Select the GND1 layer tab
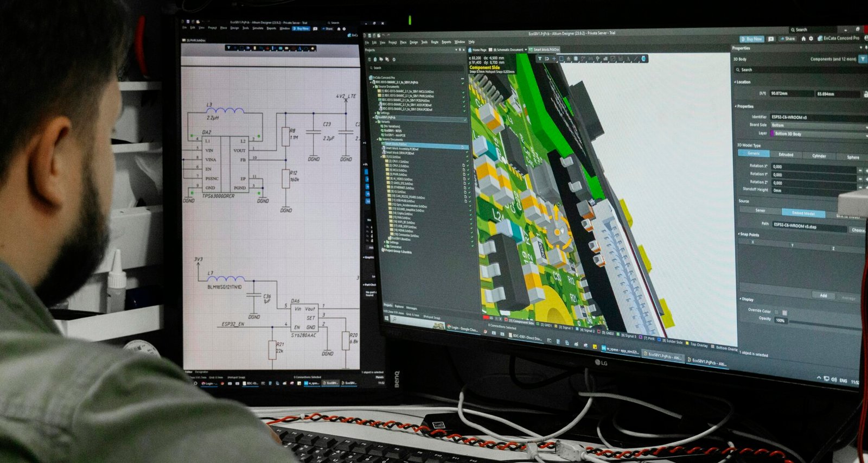Screen dimensions: 868x463 click(x=545, y=325)
